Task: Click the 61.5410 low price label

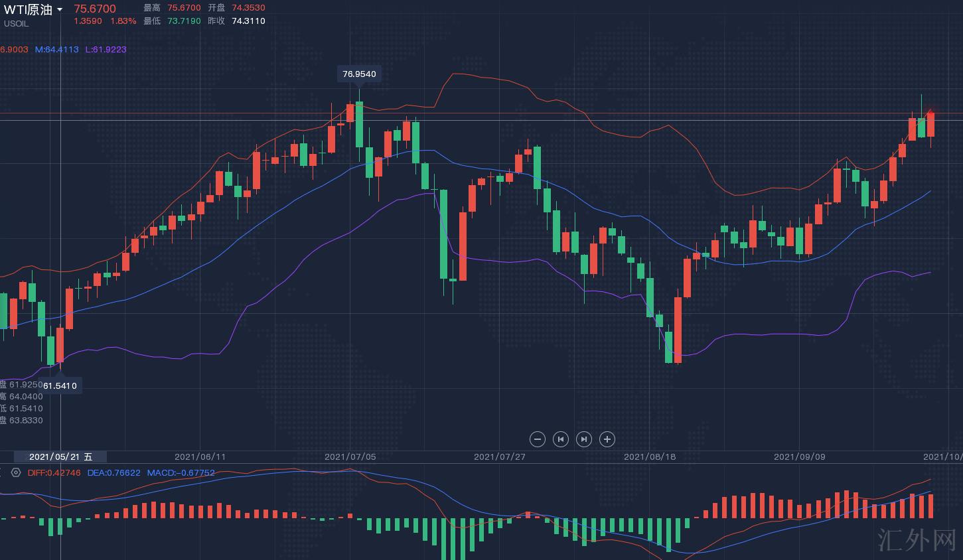Action: [x=60, y=385]
